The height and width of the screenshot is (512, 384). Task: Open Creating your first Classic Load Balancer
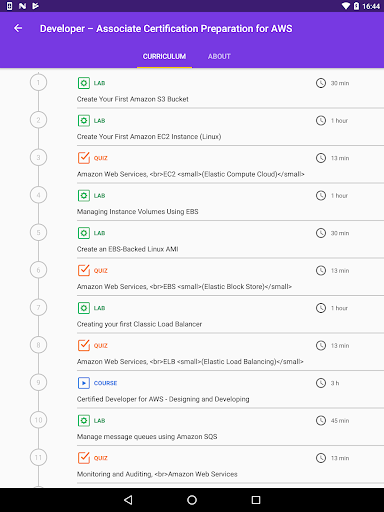pos(230,314)
